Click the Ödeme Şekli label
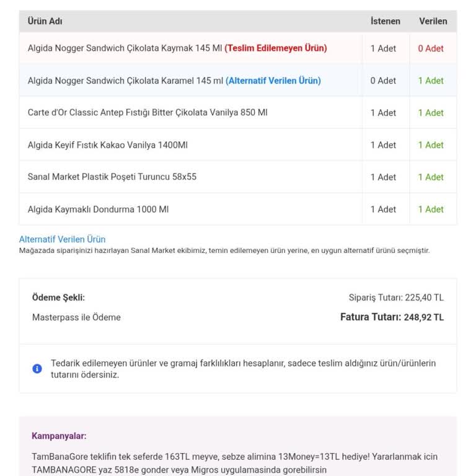The width and height of the screenshot is (476, 476). [x=58, y=297]
